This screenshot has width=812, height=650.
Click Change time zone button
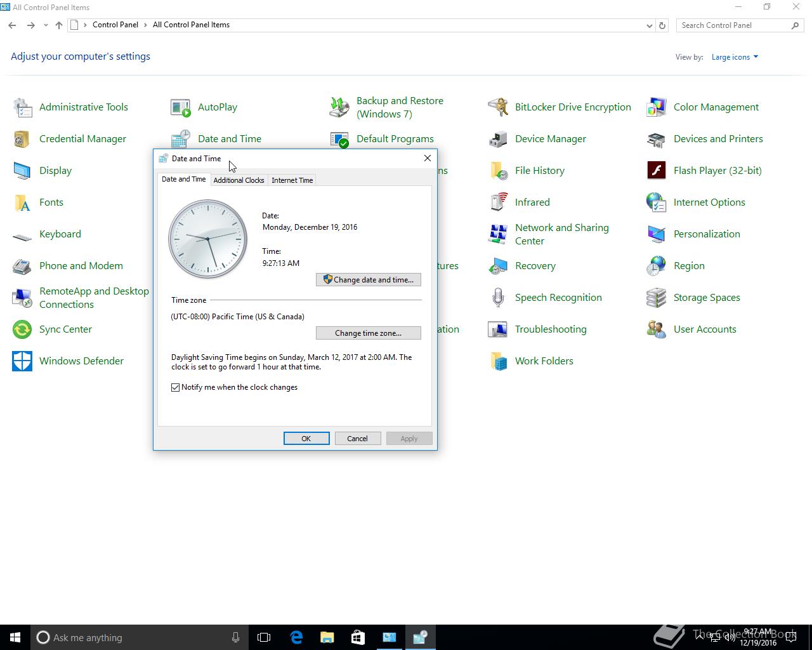pyautogui.click(x=369, y=333)
